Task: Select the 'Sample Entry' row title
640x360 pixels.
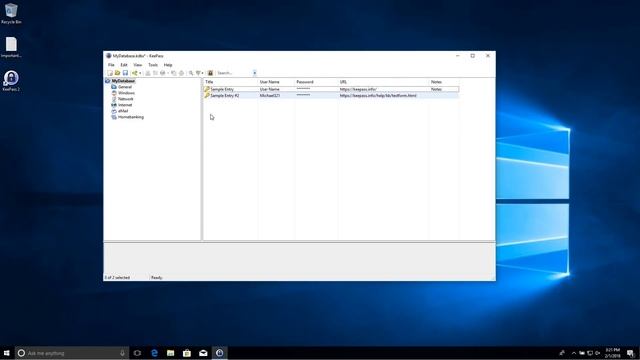Action: (x=222, y=89)
